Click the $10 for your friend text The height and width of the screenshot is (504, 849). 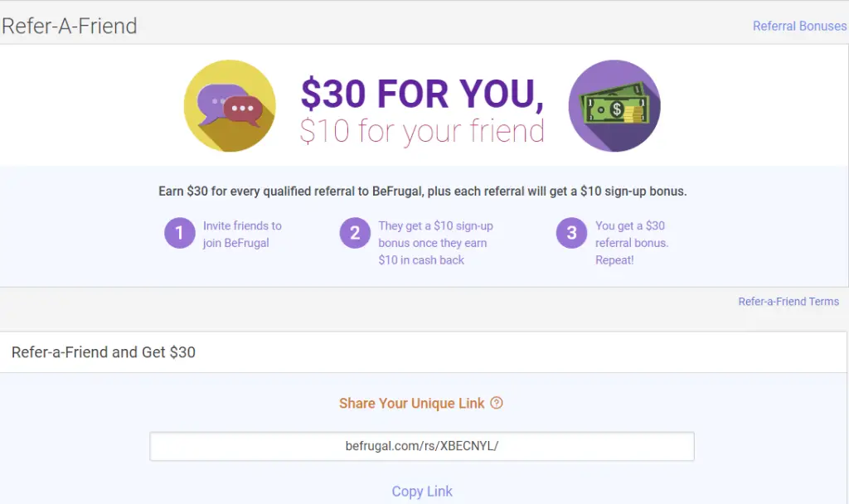tap(422, 132)
